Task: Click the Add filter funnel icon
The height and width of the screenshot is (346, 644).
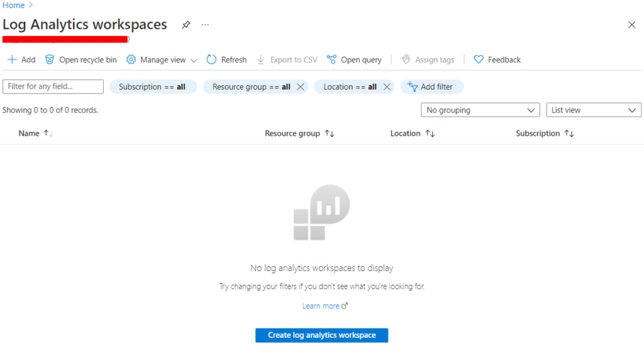Action: click(413, 86)
